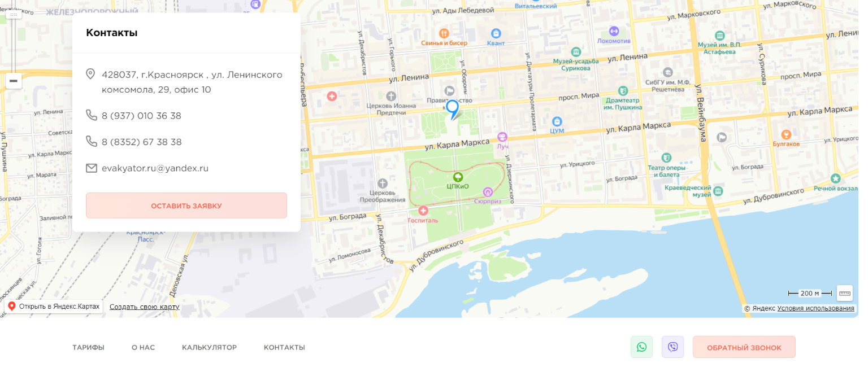
Task: Click the map zoom slider handle
Action: tap(14, 14)
